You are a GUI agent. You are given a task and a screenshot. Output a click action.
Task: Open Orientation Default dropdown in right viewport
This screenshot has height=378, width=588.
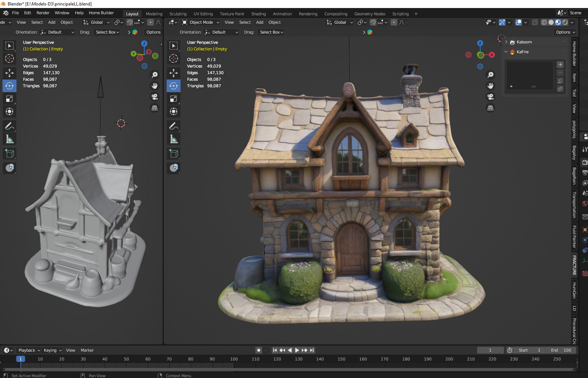tap(221, 32)
